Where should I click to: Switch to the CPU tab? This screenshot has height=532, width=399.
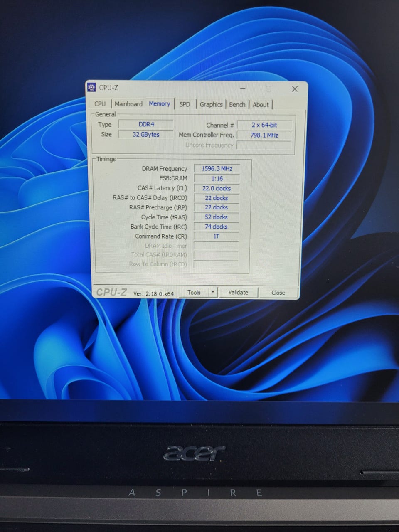point(100,104)
